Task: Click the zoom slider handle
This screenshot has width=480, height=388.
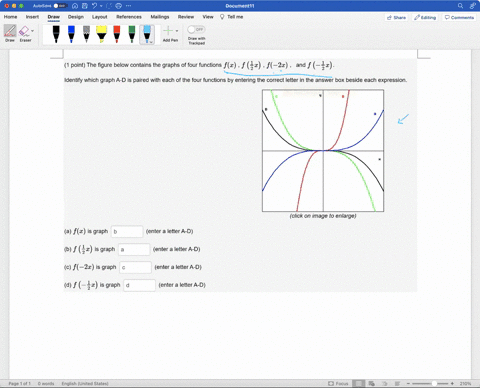Action: point(434,384)
